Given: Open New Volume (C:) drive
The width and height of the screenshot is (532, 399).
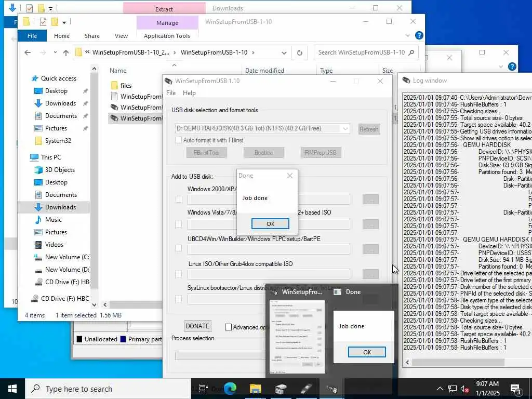Looking at the screenshot, I should tap(67, 257).
